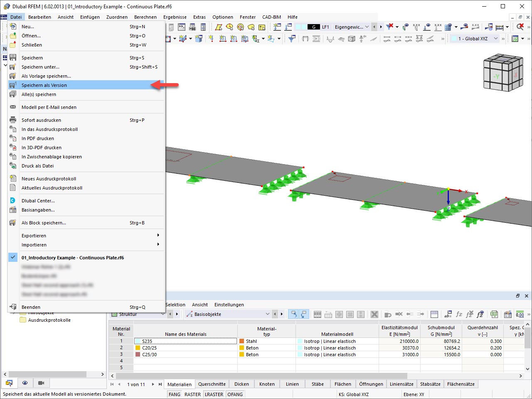Select Speichern als Version menu entry

[x=86, y=85]
